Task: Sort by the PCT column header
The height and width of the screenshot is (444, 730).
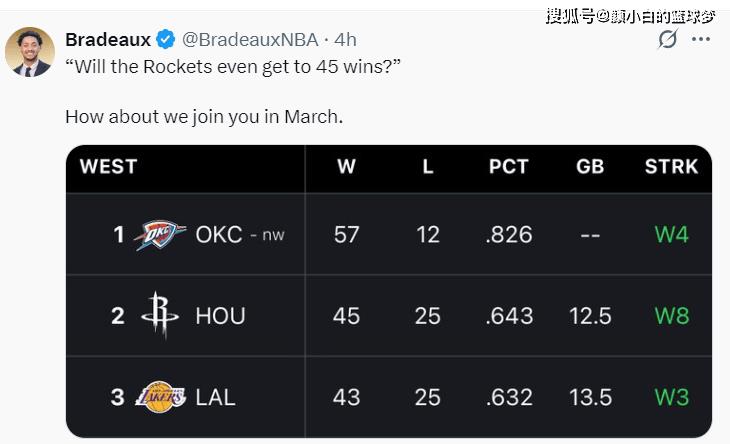Action: (508, 167)
